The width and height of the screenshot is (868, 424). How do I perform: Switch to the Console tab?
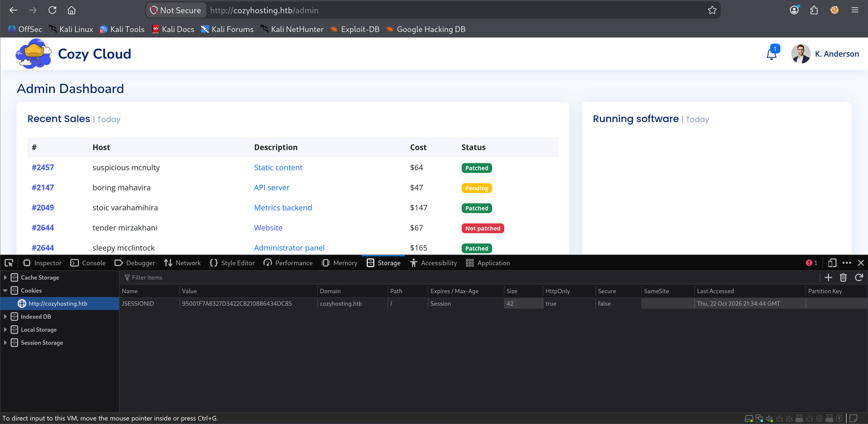pos(88,263)
